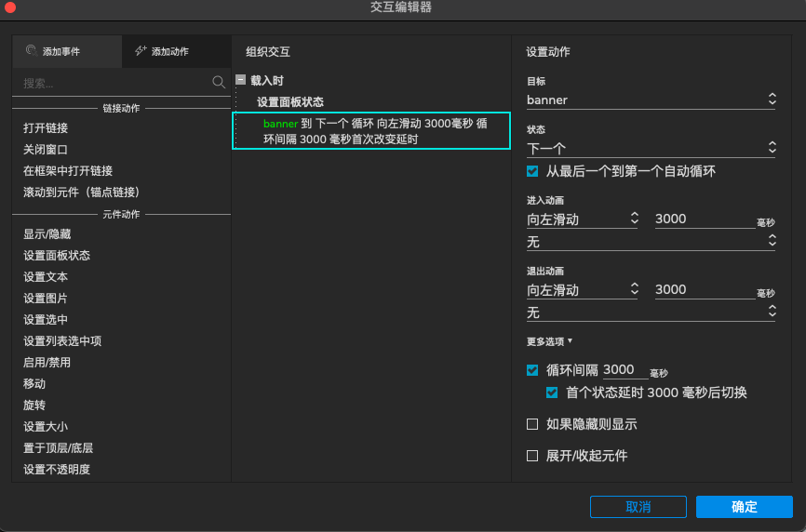The height and width of the screenshot is (532, 806).
Task: Open the 进入动画 向左滑动 dropdown
Action: (x=583, y=219)
